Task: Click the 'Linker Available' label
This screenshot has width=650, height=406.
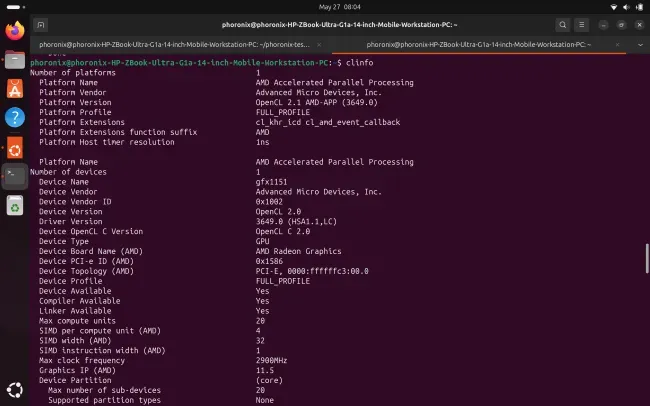Action: pos(75,311)
